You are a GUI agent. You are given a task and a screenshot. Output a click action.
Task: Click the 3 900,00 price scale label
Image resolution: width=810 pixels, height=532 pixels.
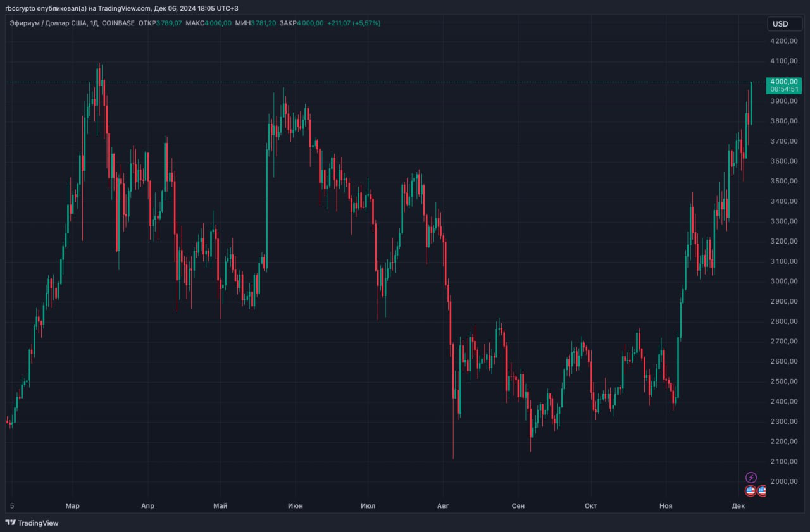coord(783,101)
